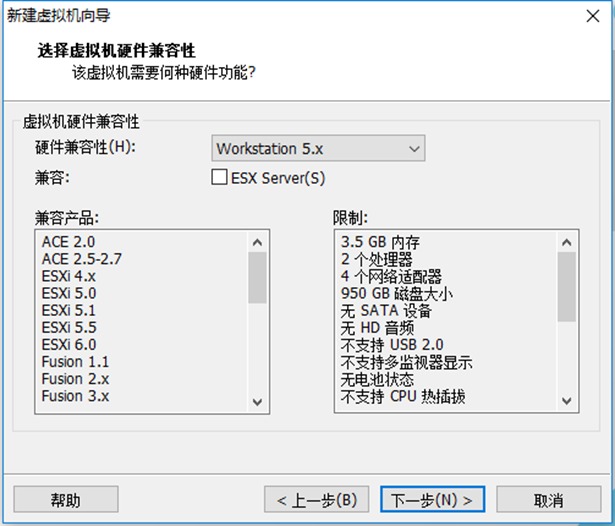Select Fusion 3.x in the products list
Image resolution: width=615 pixels, height=526 pixels.
75,396
